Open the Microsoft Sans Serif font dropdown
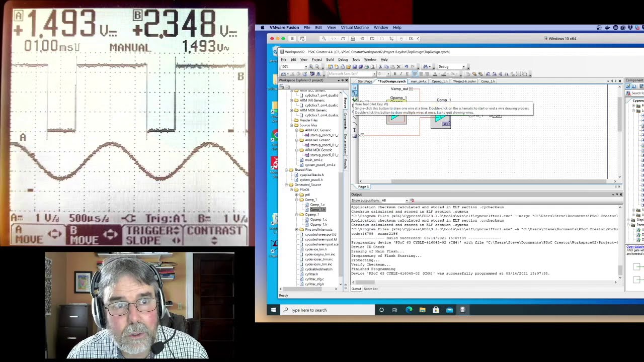 (x=374, y=74)
